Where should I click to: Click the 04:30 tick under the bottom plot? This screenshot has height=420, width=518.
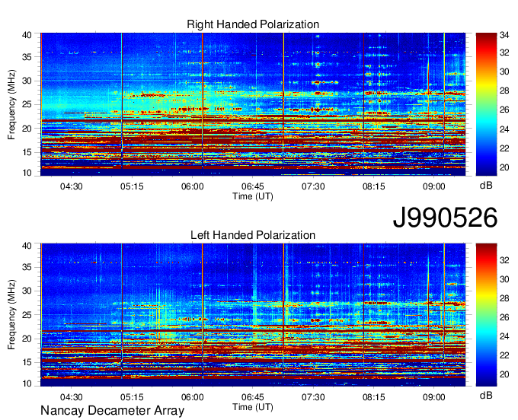[x=71, y=397]
